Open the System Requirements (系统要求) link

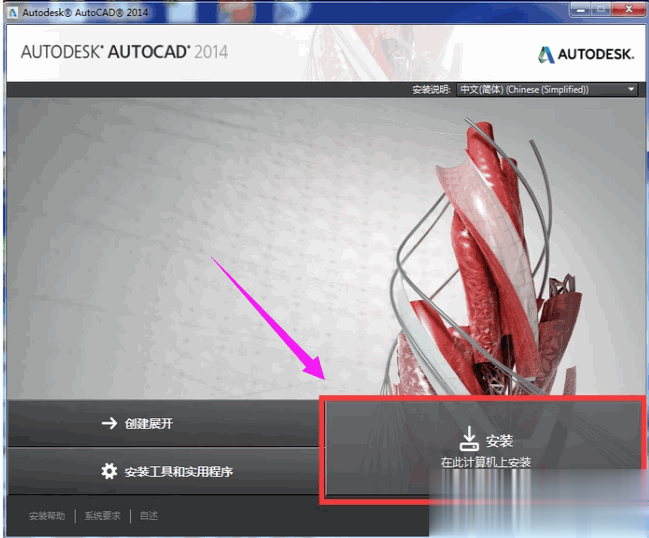(102, 516)
